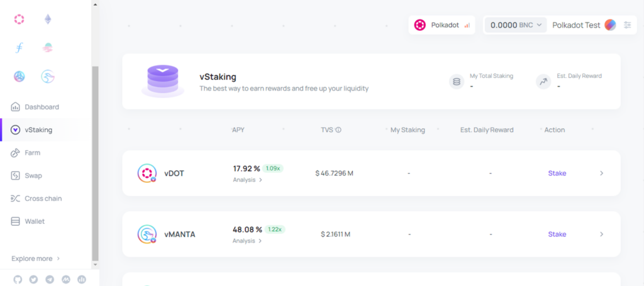
Task: Open the Polkadot network selector
Action: [442, 25]
